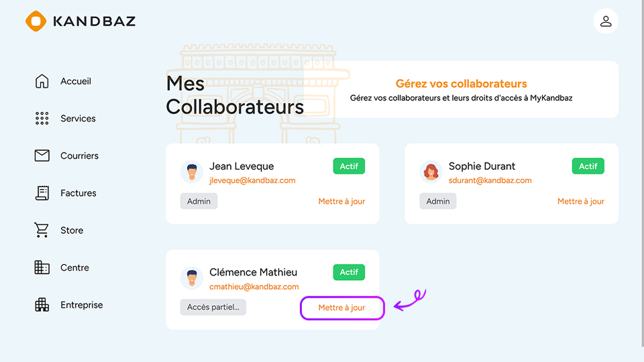Click the Services grid icon
The width and height of the screenshot is (644, 362).
(x=42, y=119)
